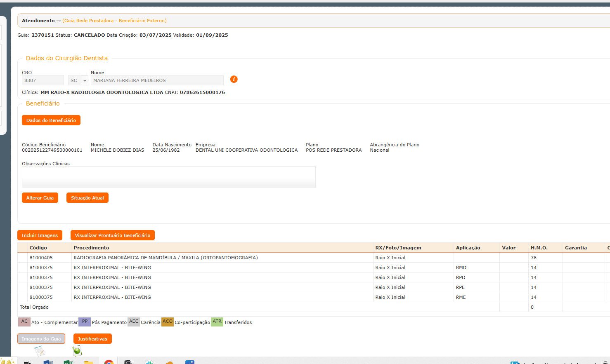Screen dimensions: 610x364
Task: Click the dentist Nome input field
Action: (x=157, y=80)
